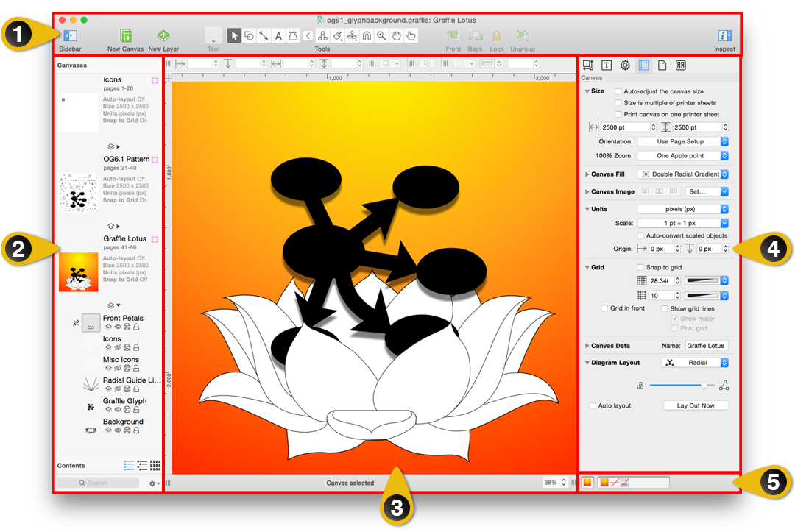Image resolution: width=795 pixels, height=532 pixels.
Task: Select the Pen tool
Action: [293, 35]
